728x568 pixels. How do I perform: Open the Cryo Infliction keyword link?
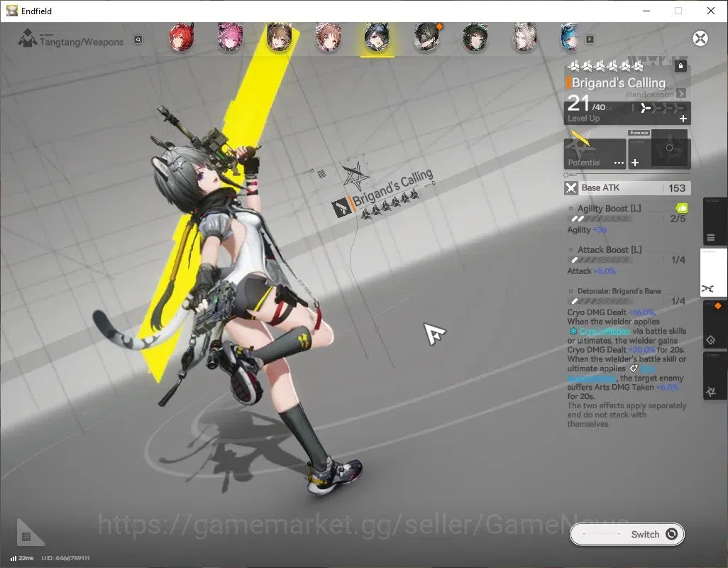(x=605, y=331)
